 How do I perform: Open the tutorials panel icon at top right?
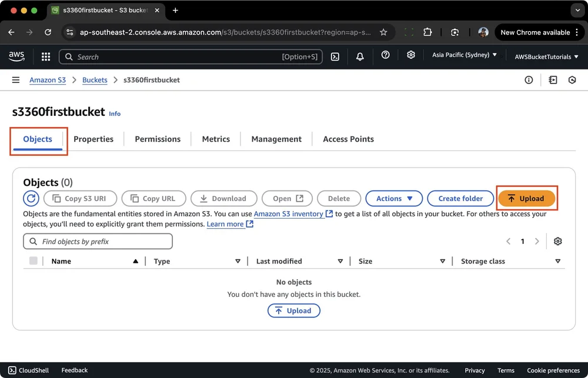(x=553, y=80)
